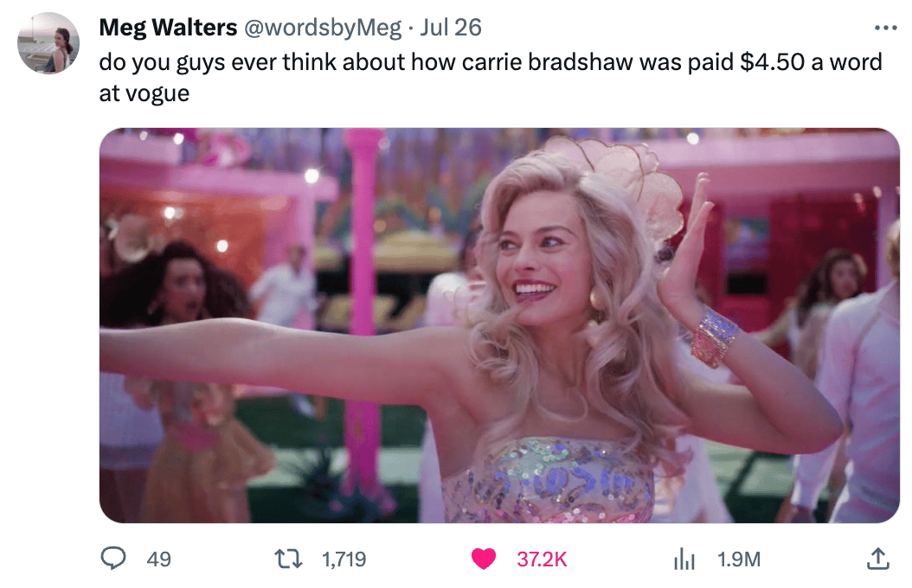Unlike the tweet with the pink heart

coord(484,559)
